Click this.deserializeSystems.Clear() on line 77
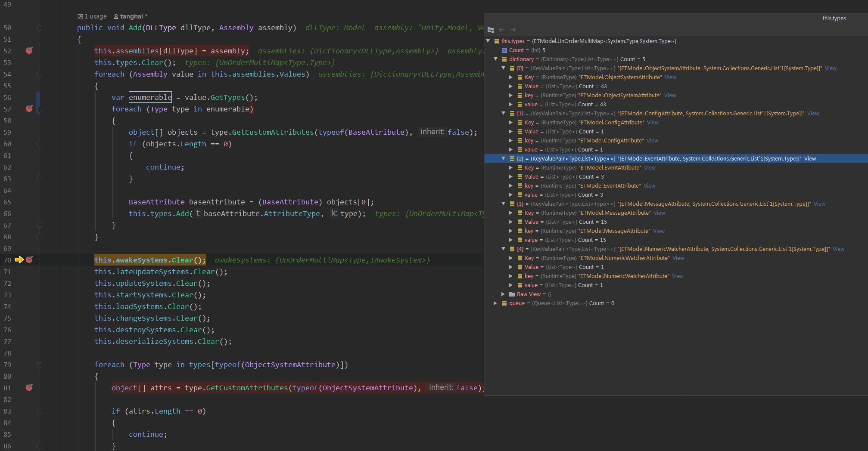 coord(163,341)
